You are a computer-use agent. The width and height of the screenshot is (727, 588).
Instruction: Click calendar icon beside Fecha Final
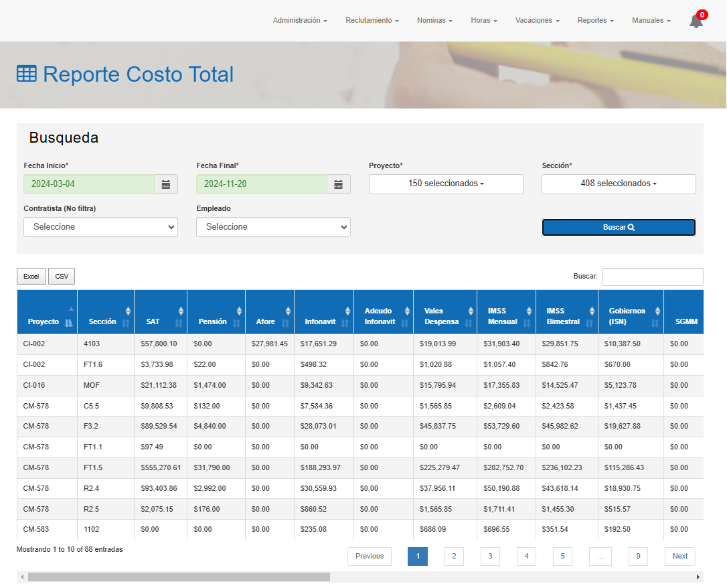pos(339,184)
